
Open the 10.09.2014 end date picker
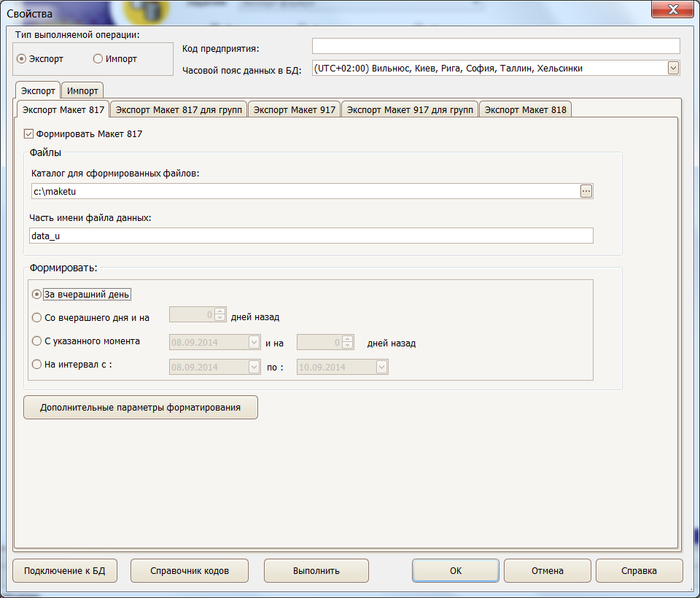click(381, 367)
